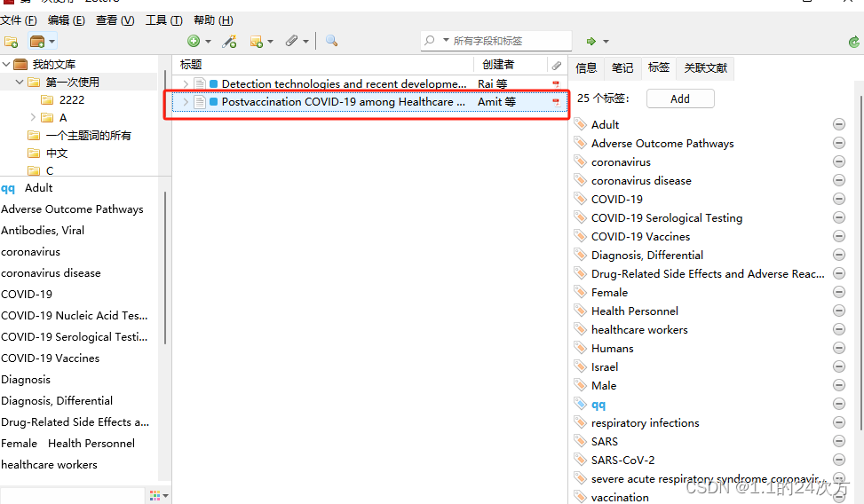Click the New Library box icon

click(x=37, y=42)
